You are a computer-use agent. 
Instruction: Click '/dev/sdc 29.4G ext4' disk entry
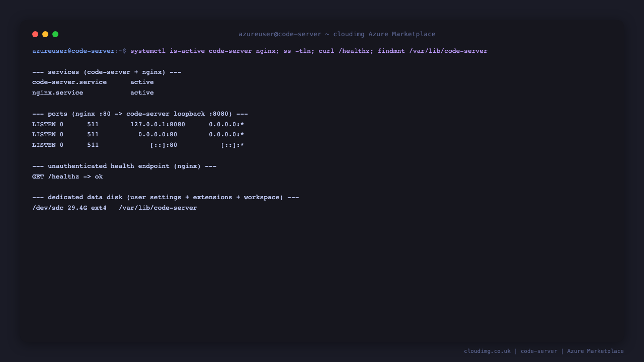69,208
